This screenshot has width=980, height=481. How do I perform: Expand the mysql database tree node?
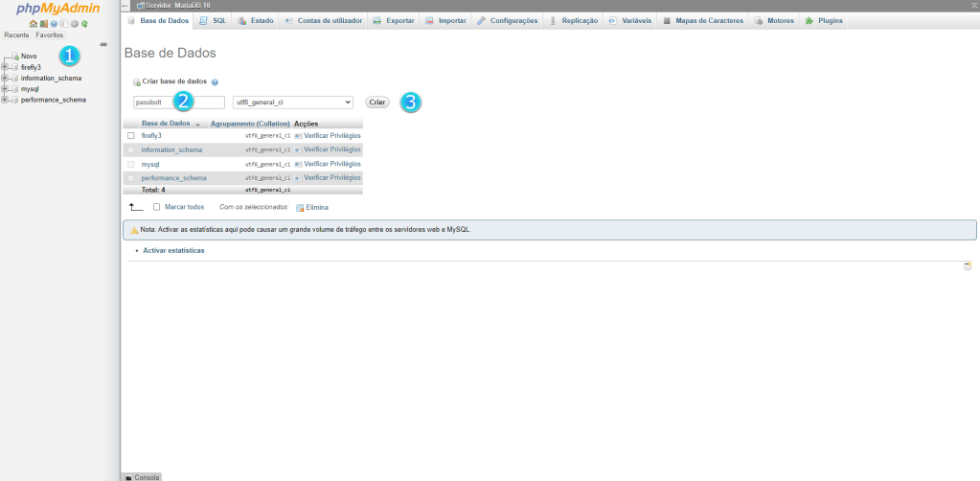[5, 89]
